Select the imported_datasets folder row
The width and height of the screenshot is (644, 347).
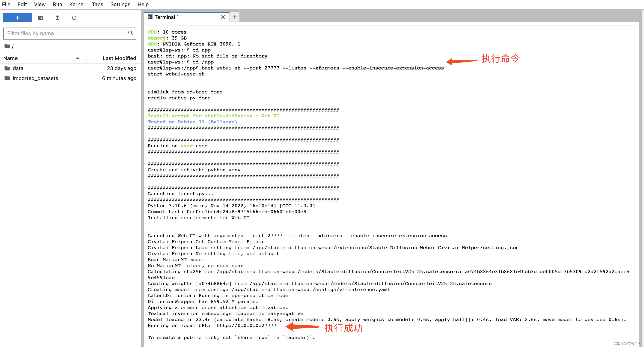coord(70,78)
